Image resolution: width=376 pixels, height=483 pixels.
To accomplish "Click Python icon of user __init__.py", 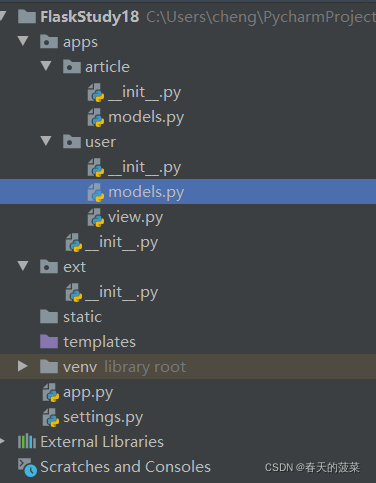I will pyautogui.click(x=96, y=167).
